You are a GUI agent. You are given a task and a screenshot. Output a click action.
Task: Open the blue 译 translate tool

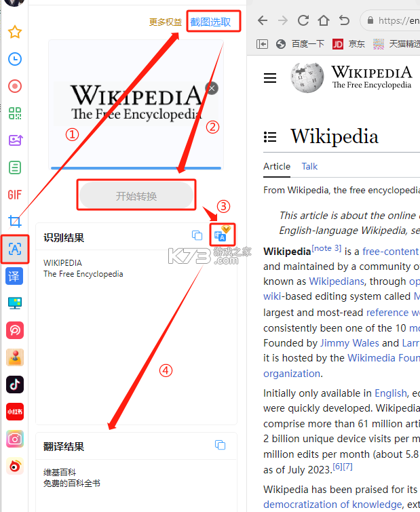[15, 276]
